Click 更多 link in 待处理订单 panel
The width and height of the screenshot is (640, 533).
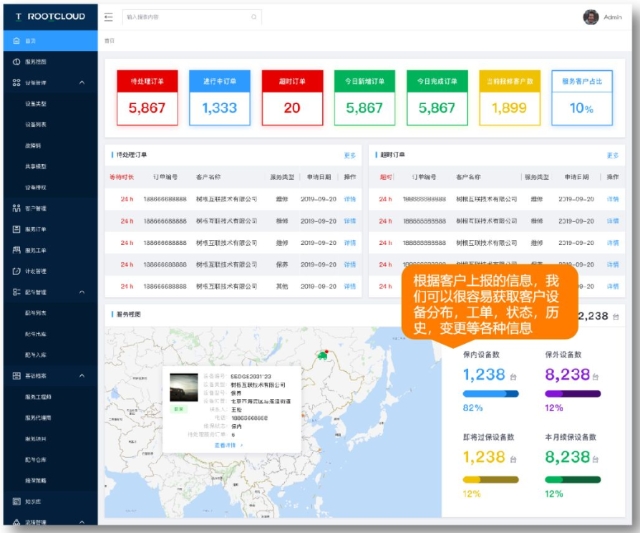349,155
